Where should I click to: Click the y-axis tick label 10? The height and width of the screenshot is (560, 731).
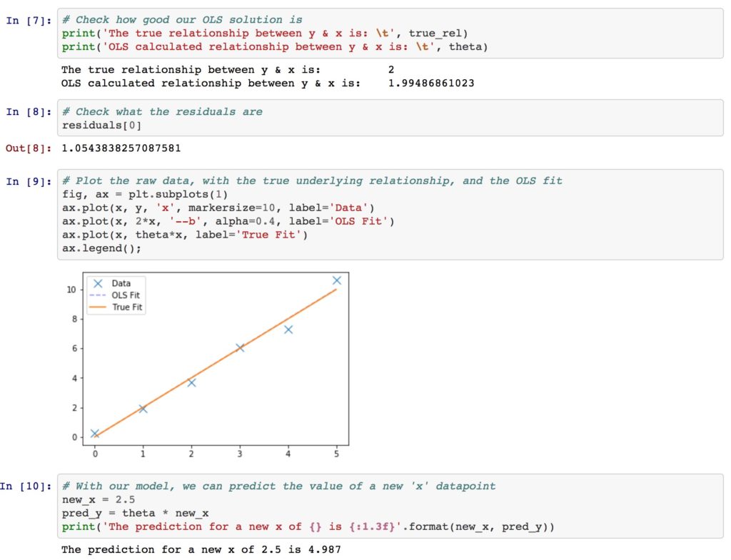coord(71,290)
